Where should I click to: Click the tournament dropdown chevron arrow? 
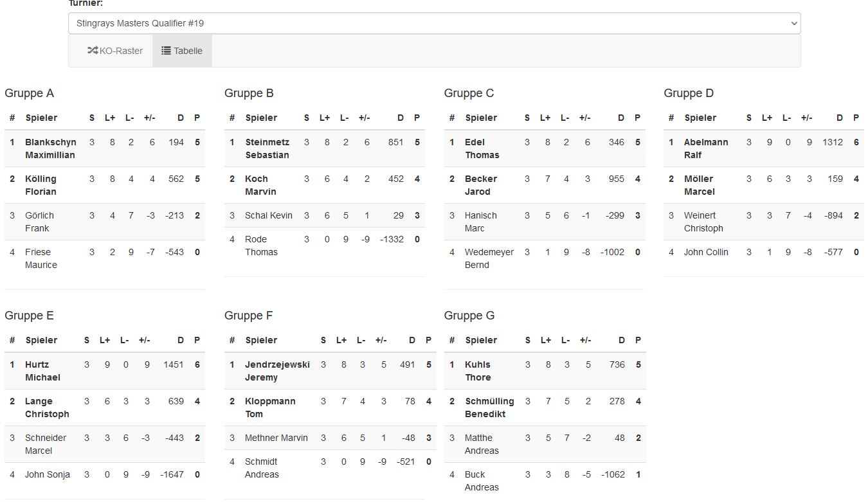click(793, 23)
